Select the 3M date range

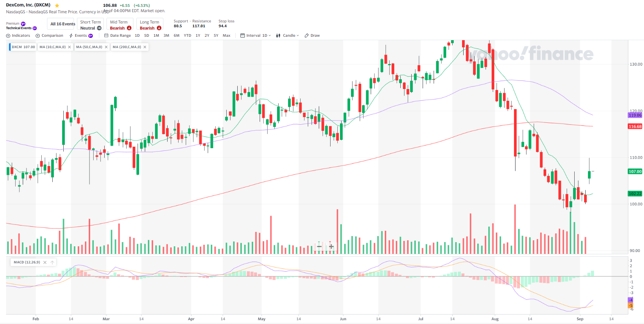pyautogui.click(x=166, y=36)
